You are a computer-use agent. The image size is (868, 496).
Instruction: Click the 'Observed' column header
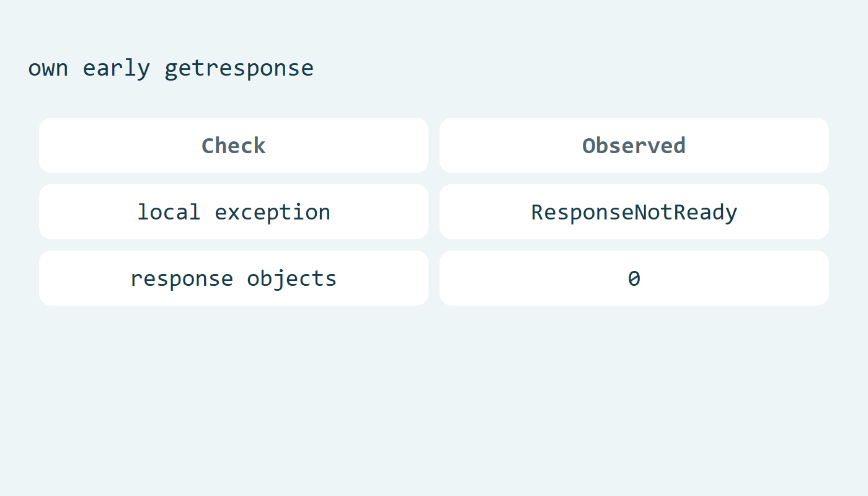click(x=634, y=145)
